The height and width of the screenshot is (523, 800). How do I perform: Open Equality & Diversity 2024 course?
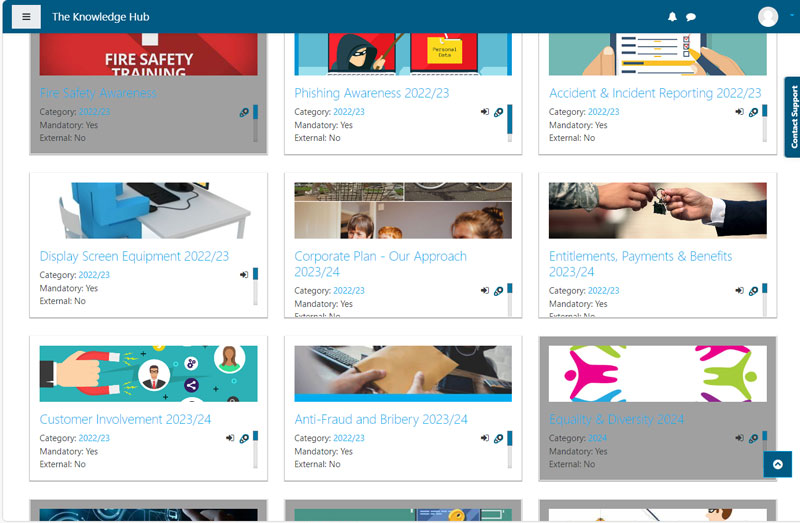616,419
